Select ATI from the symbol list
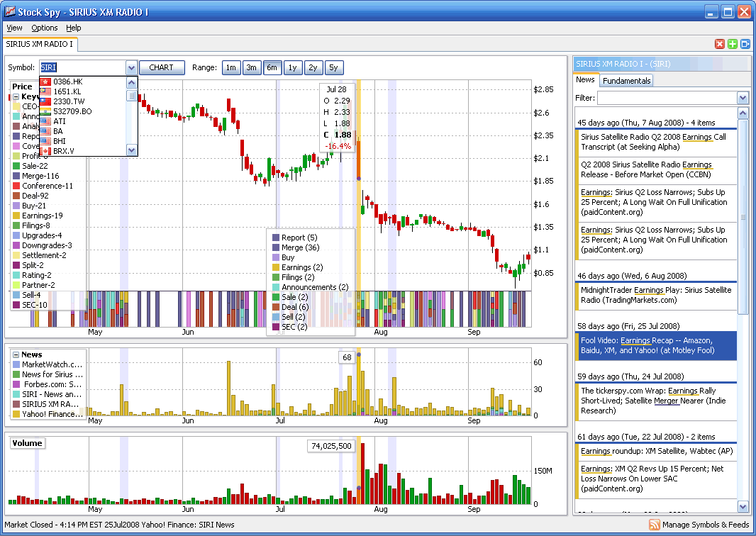The height and width of the screenshot is (536, 756). [x=84, y=121]
